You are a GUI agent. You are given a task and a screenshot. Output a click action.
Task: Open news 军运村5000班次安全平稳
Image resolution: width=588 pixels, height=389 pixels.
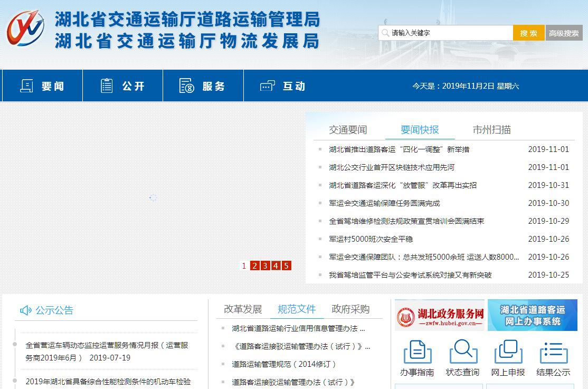pyautogui.click(x=371, y=239)
